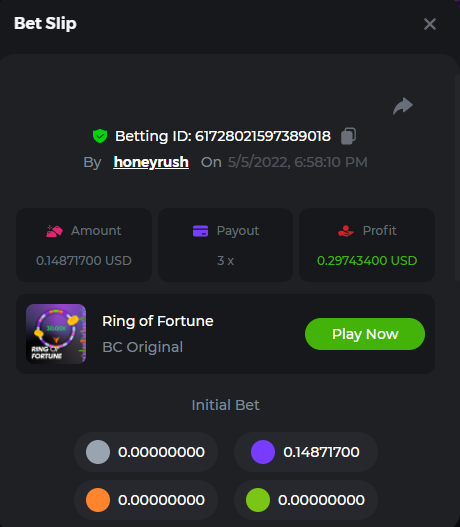Click the purple Payout card icon
The image size is (460, 527).
click(x=201, y=231)
